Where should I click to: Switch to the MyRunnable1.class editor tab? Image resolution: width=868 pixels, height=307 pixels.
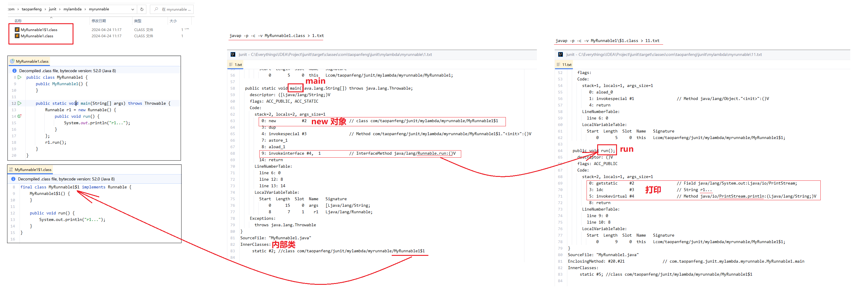(29, 61)
